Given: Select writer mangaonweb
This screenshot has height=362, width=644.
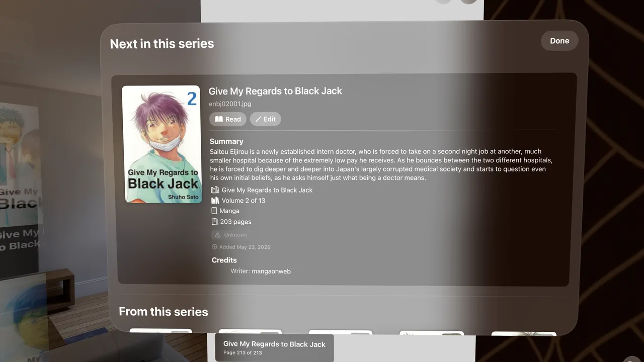Looking at the screenshot, I should [271, 271].
